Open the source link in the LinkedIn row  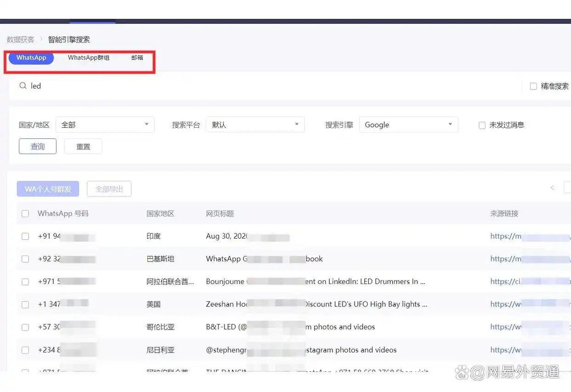tap(531, 281)
